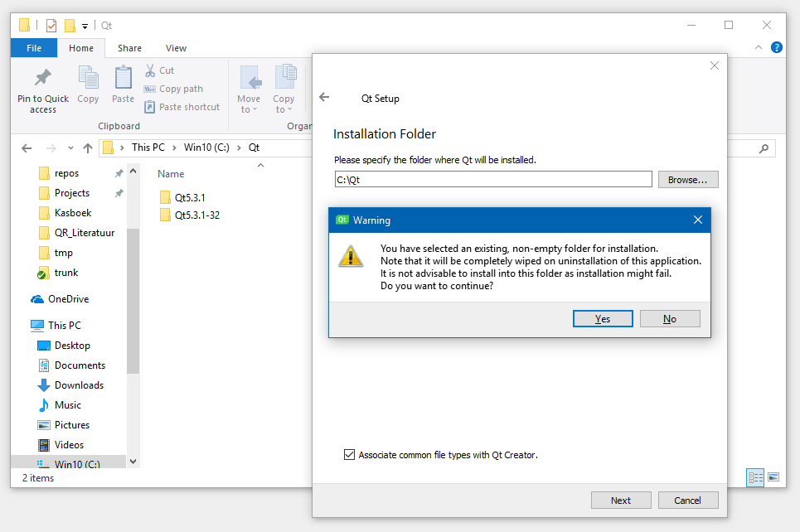This screenshot has height=532, width=800.
Task: Expand the chevron after This PC breadcrumb
Action: click(174, 148)
